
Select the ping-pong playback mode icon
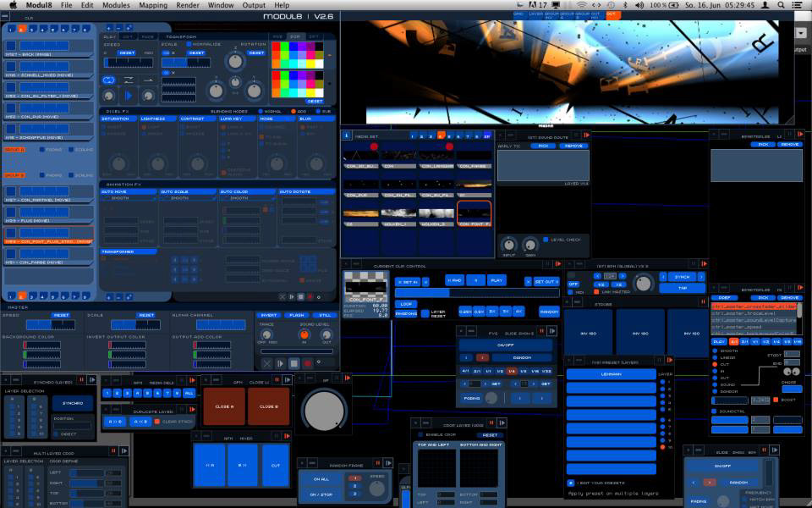point(129,80)
